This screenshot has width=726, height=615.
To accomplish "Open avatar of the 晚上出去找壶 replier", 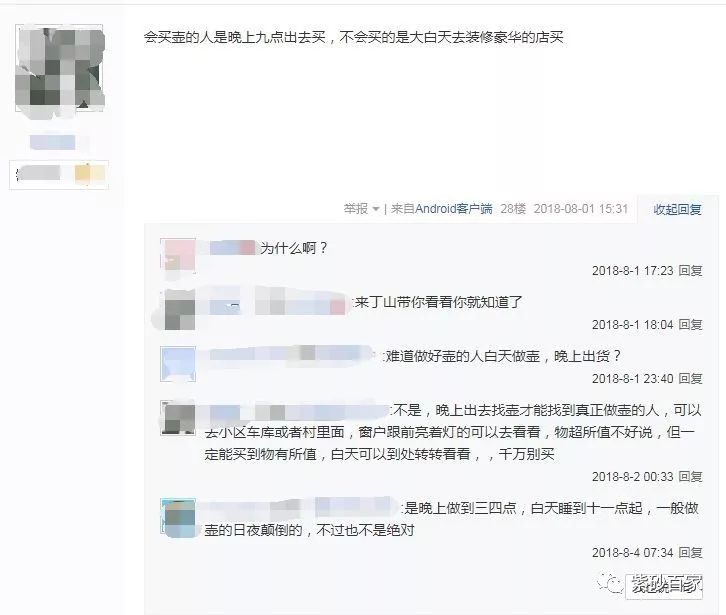I will (x=178, y=418).
